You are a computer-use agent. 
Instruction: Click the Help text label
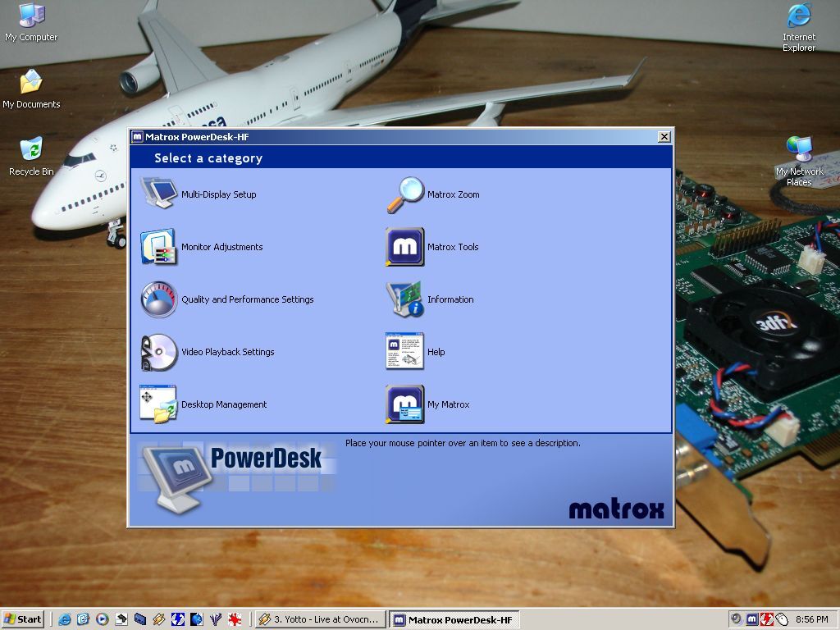[x=436, y=352]
